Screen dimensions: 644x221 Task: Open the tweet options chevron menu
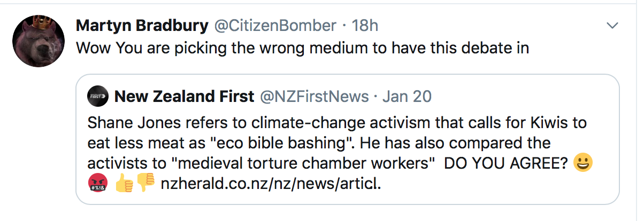[612, 26]
